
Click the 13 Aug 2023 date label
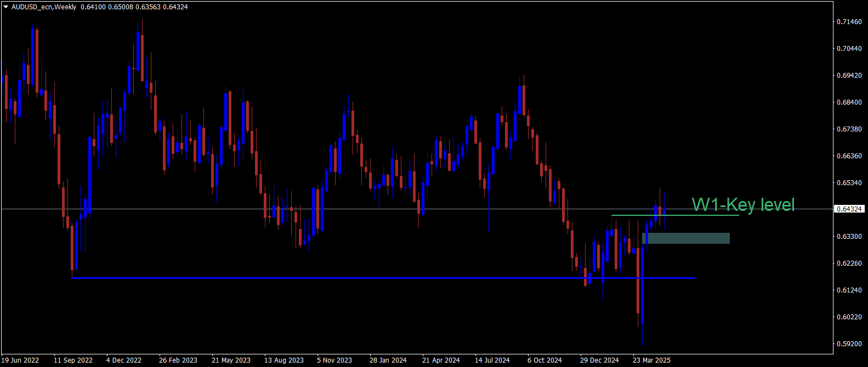click(x=284, y=360)
